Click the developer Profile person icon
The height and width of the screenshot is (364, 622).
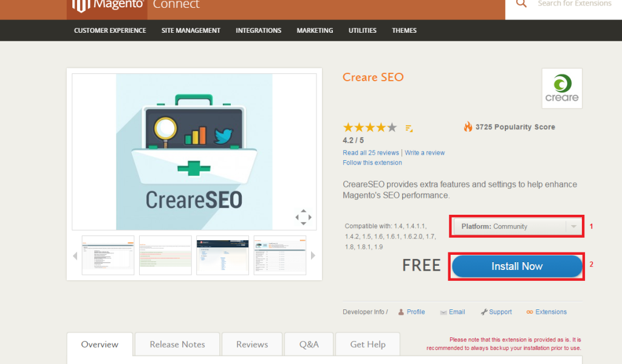pyautogui.click(x=401, y=312)
